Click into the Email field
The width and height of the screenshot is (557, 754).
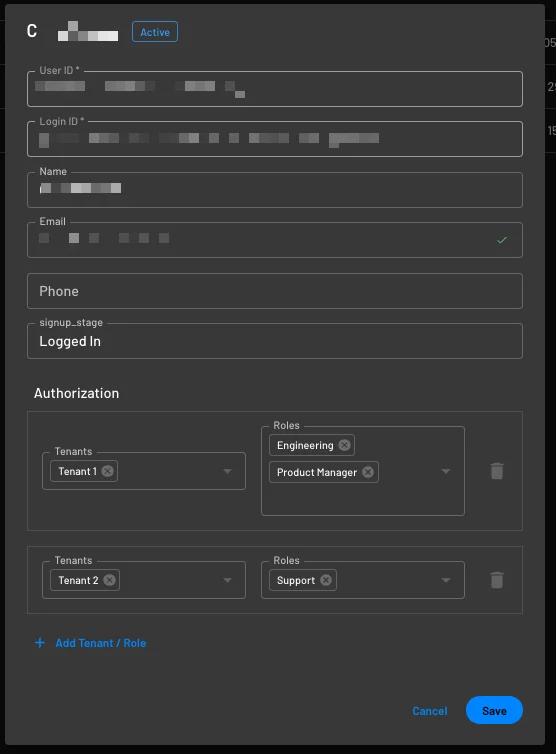click(275, 240)
